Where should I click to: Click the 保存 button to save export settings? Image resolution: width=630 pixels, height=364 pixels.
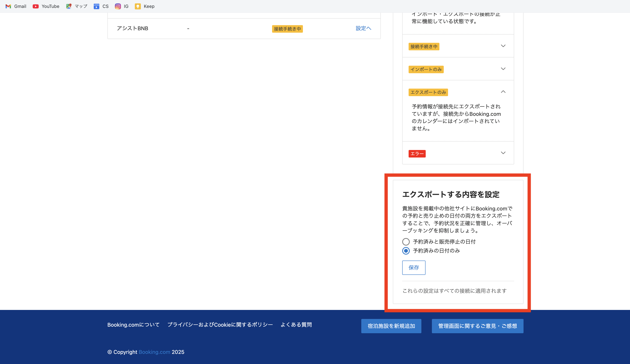pos(414,268)
